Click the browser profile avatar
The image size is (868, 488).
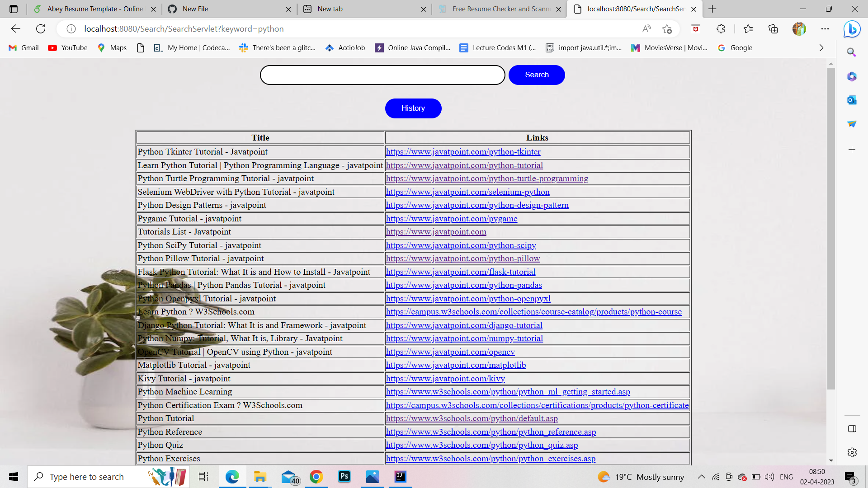tap(799, 29)
